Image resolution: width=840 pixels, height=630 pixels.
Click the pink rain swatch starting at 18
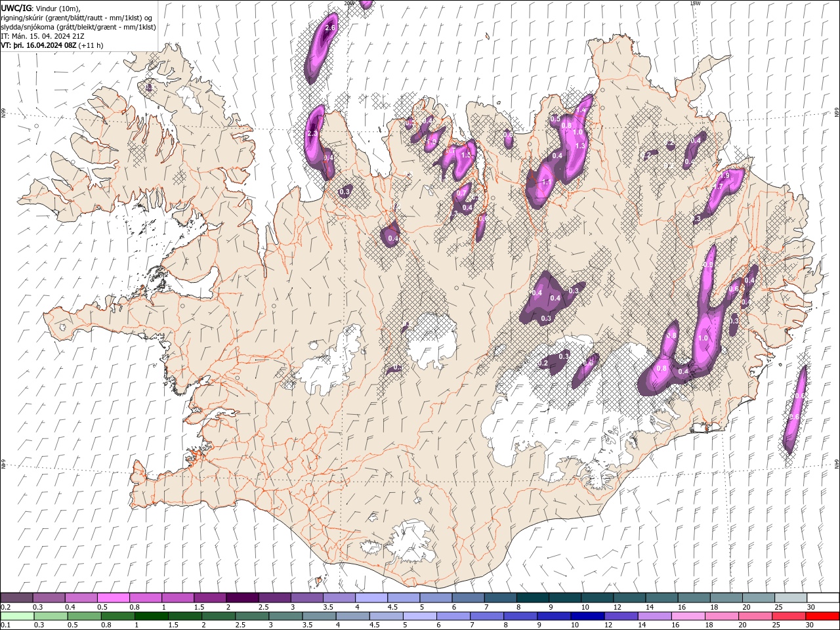(721, 616)
